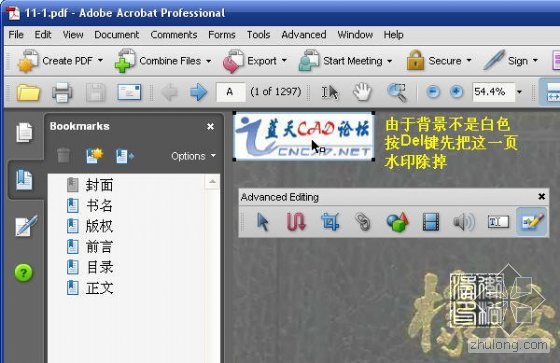Delete bookmark with trash can icon

pyautogui.click(x=63, y=156)
